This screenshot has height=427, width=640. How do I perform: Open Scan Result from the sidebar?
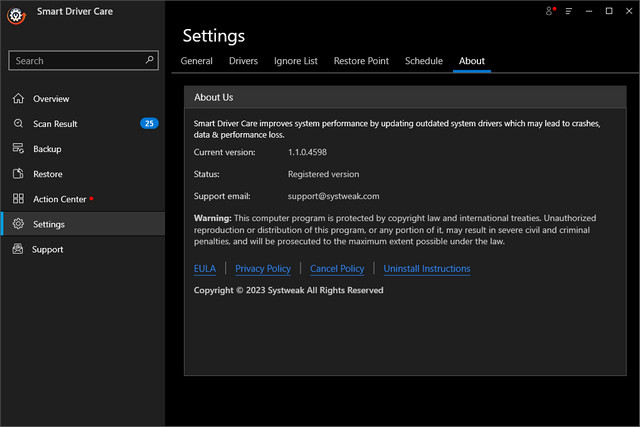(x=55, y=124)
